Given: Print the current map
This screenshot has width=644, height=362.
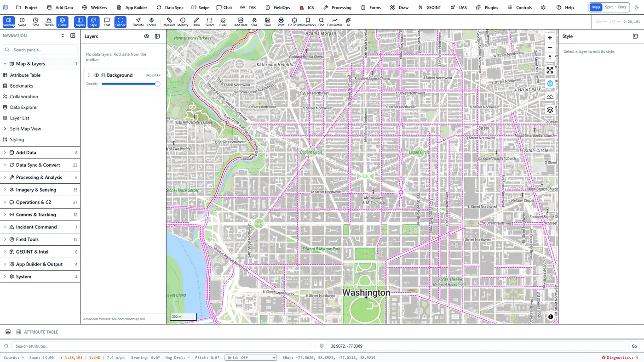Looking at the screenshot, I should 281,22.
